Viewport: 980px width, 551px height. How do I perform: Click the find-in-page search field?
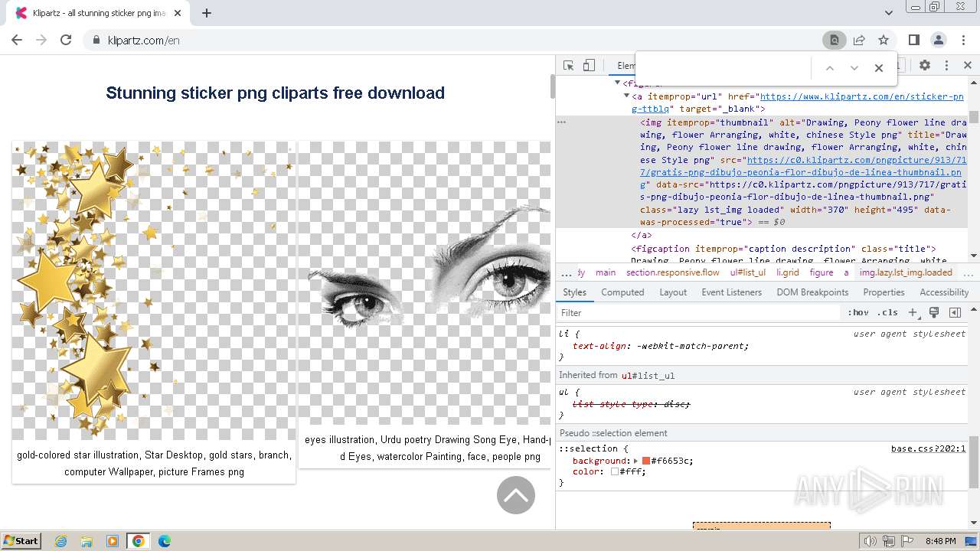point(724,68)
